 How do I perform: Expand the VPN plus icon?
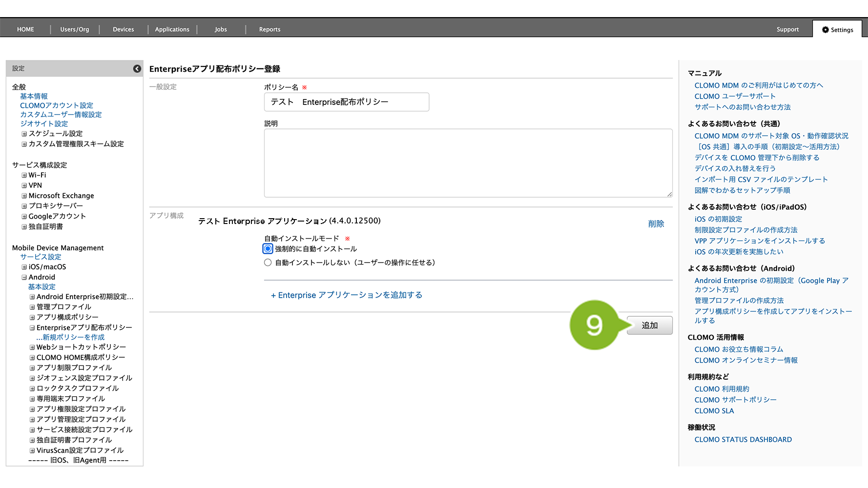pyautogui.click(x=24, y=185)
